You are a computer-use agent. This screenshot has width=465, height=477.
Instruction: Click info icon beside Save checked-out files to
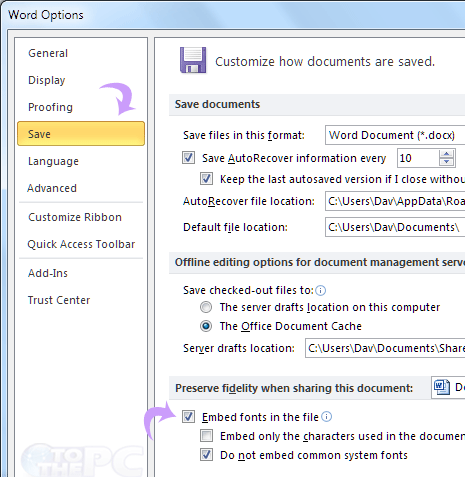[320, 291]
